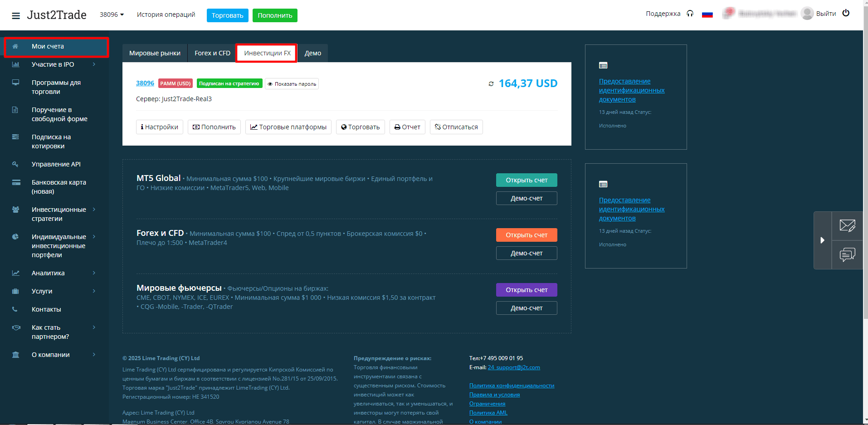
Task: Click the Отписаться button
Action: pos(456,127)
